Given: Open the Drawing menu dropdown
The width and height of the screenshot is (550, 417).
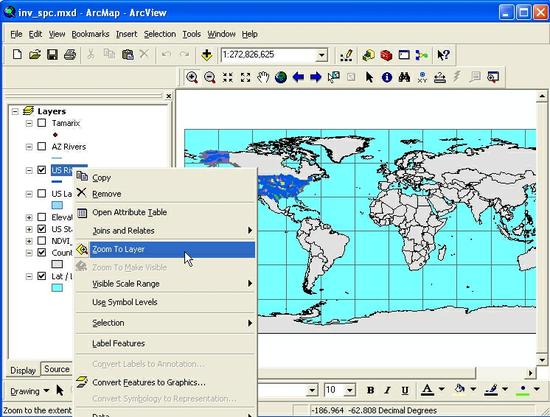Looking at the screenshot, I should pos(29,391).
